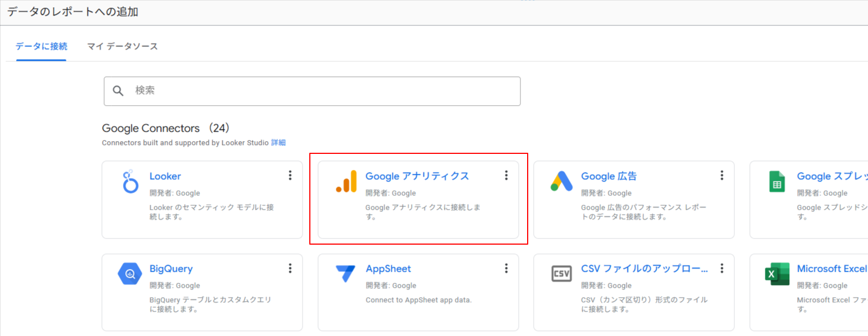
Task: Click the CSV file upload icon
Action: tap(561, 273)
